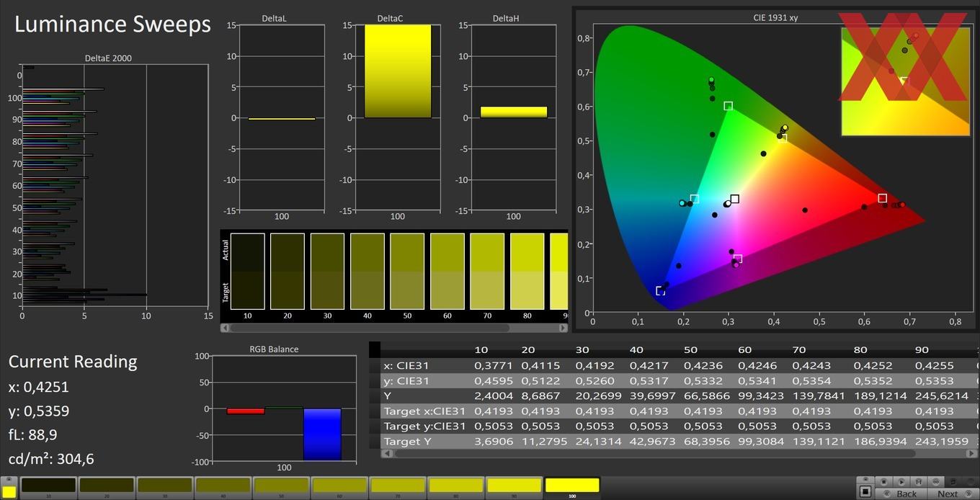Viewport: 980px width, 500px height.
Task: Click the 'DeltaE 2000' chart title
Action: click(108, 58)
